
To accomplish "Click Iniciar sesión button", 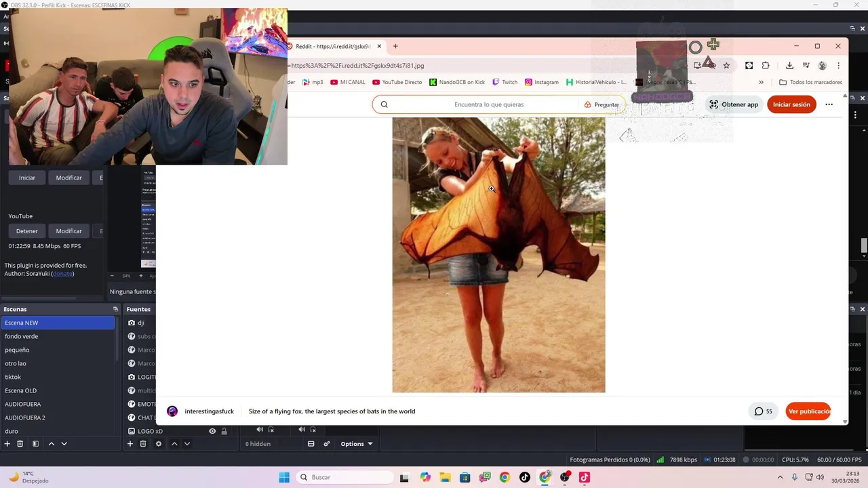I will pyautogui.click(x=791, y=104).
